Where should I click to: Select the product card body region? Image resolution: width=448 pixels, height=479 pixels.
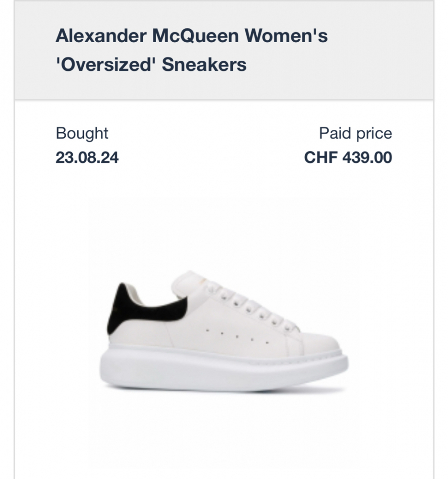pos(224,287)
